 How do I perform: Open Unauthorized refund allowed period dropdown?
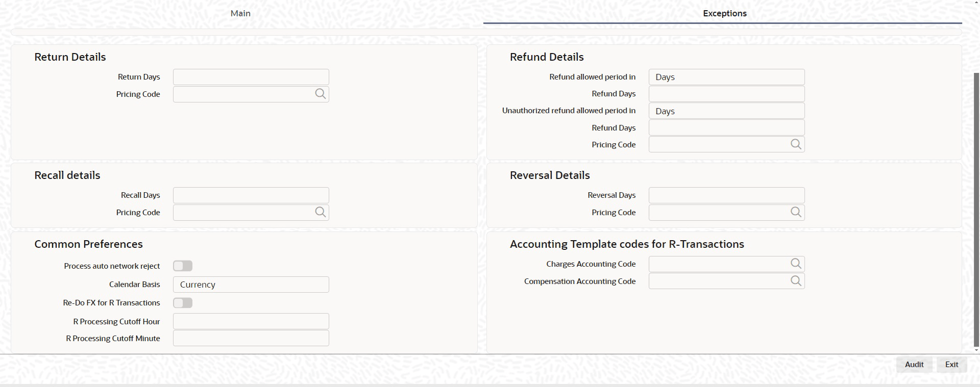coord(726,111)
